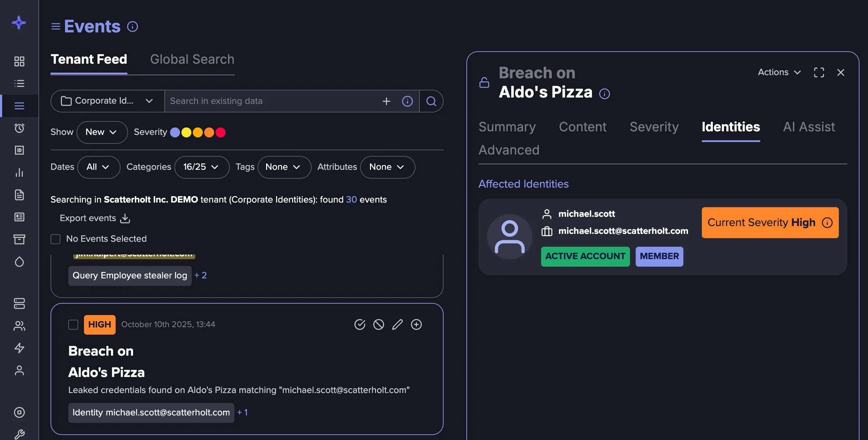Click the Query Employee stealer log tag

[x=130, y=276]
